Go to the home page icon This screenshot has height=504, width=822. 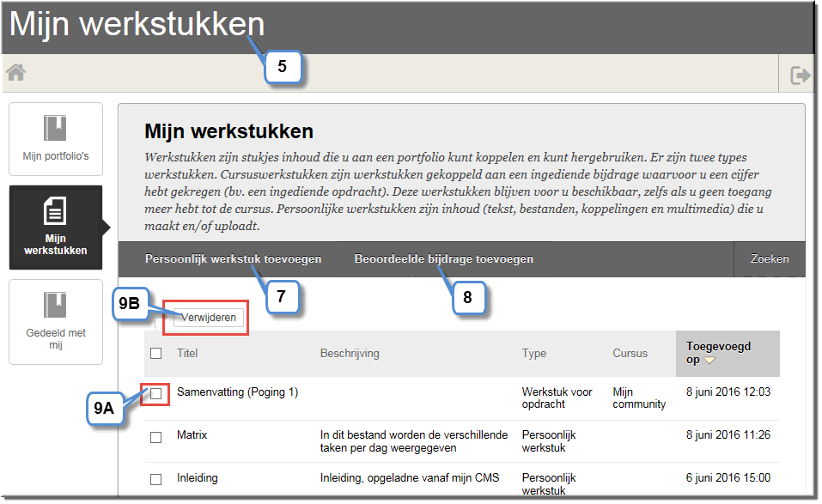[x=16, y=72]
